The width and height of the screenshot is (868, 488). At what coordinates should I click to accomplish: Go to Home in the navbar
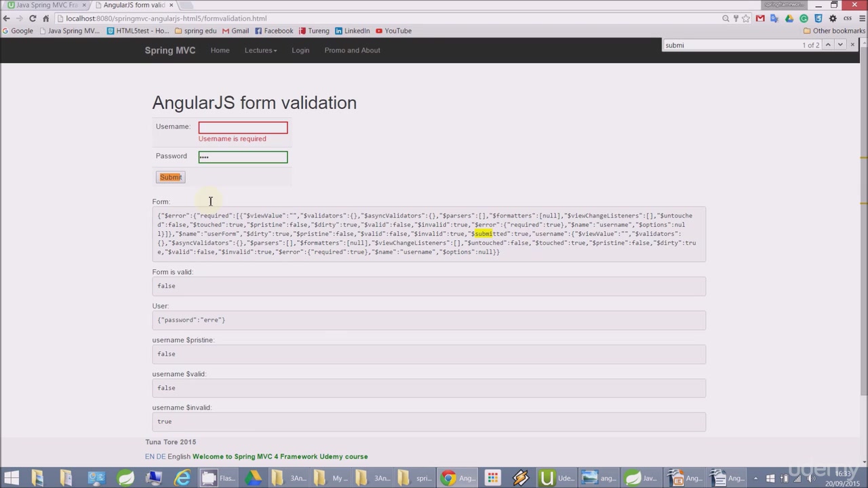tap(220, 50)
